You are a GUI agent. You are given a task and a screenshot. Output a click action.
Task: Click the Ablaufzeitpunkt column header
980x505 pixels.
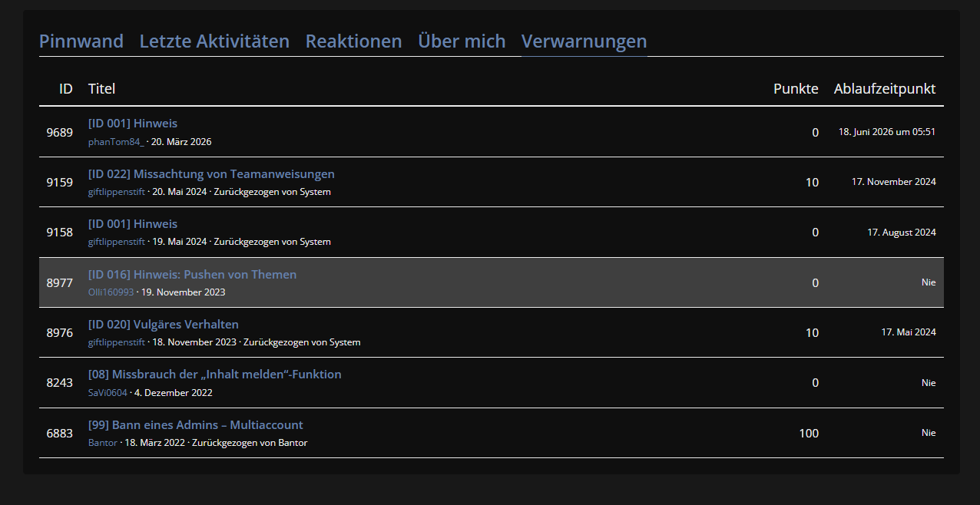[885, 88]
